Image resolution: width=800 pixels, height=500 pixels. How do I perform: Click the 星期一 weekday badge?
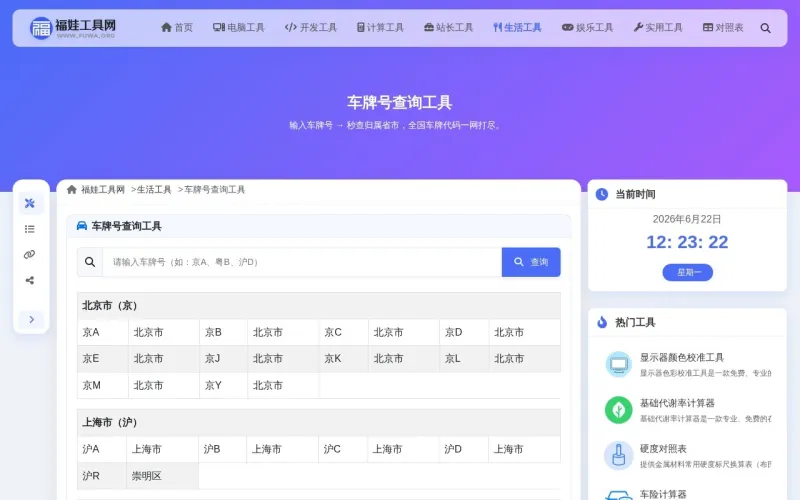point(687,272)
